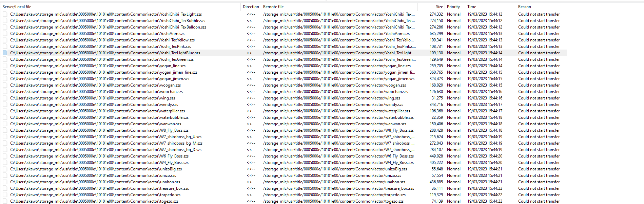Click the file icon of YoshiChibi_TexLight.szs row
The image size is (644, 204).
[5, 14]
